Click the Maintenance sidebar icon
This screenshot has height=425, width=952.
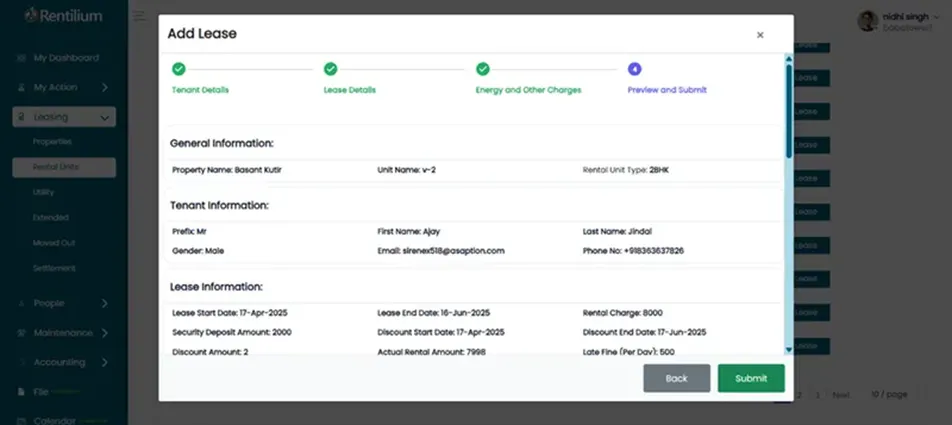(x=21, y=333)
